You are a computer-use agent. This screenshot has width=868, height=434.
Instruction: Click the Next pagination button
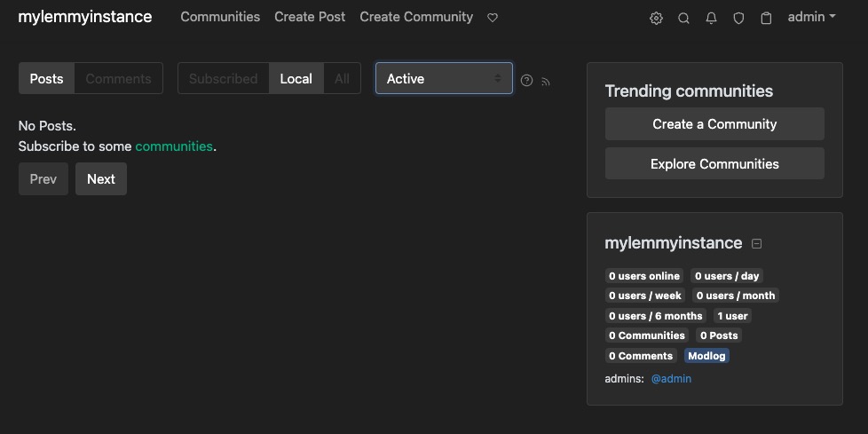101,178
